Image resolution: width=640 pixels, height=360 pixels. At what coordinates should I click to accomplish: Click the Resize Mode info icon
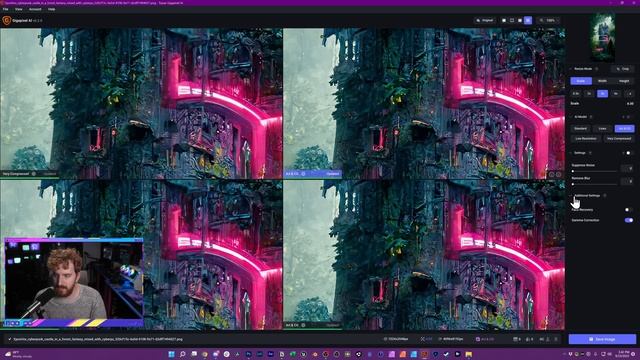[x=597, y=69]
